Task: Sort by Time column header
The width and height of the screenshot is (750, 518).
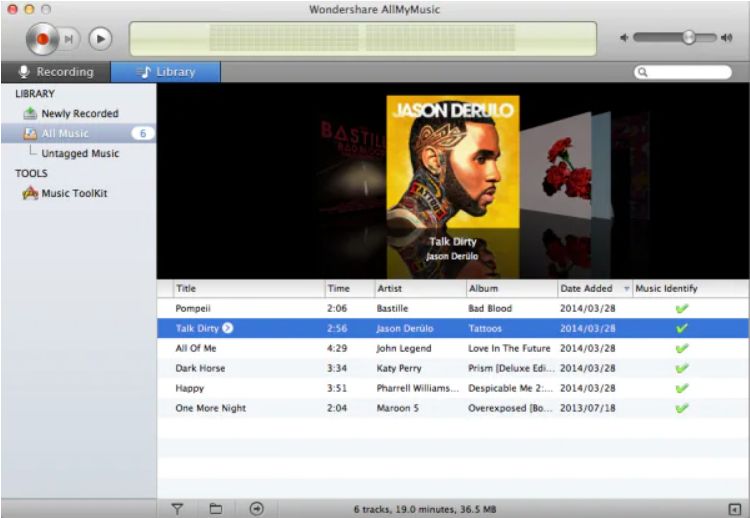Action: pos(350,288)
